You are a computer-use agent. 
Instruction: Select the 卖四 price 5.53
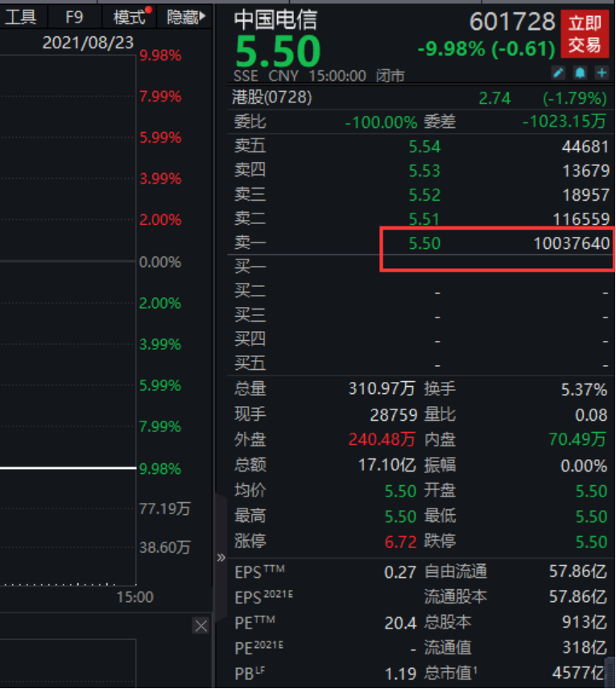pos(424,171)
